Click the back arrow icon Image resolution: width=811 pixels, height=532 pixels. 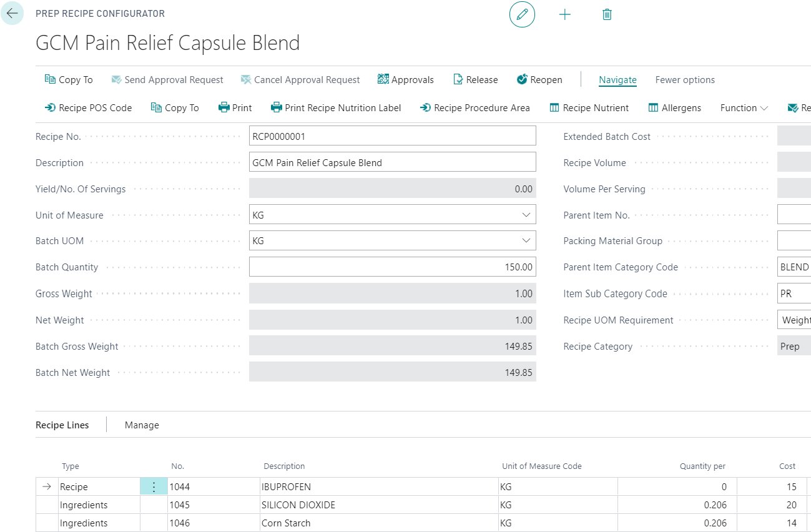12,13
